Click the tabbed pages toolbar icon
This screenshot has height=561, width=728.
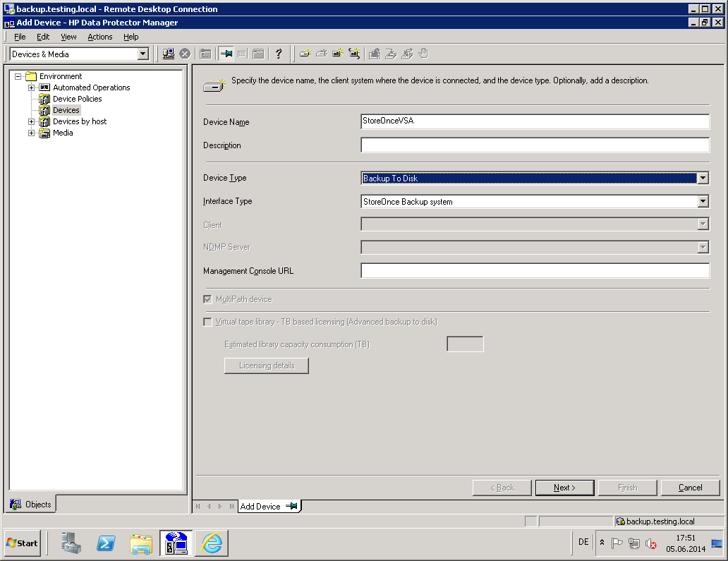(x=258, y=54)
